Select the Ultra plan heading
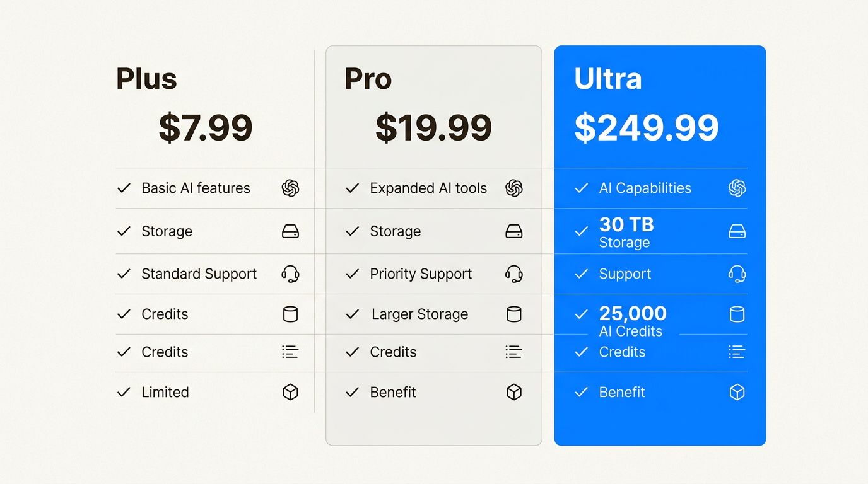 tap(607, 79)
